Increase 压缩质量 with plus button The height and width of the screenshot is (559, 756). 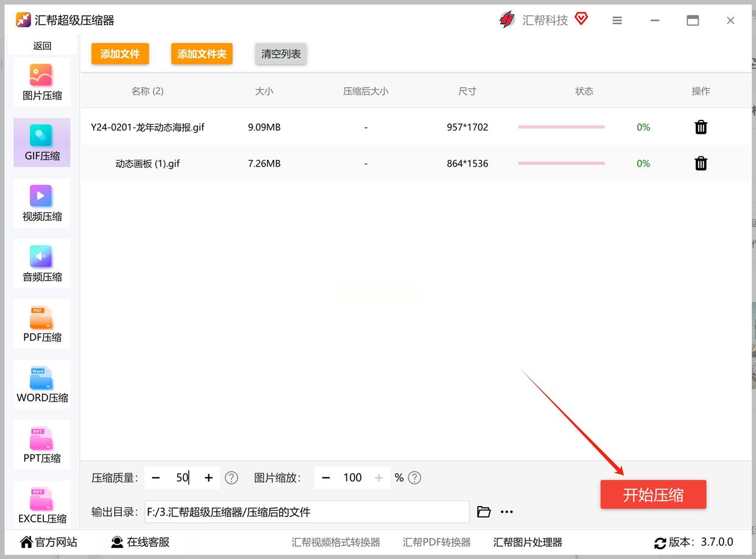(209, 477)
